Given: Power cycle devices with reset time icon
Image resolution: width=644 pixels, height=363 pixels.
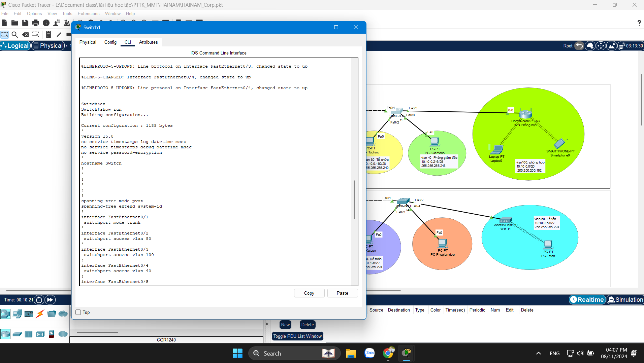Looking at the screenshot, I should 39,300.
